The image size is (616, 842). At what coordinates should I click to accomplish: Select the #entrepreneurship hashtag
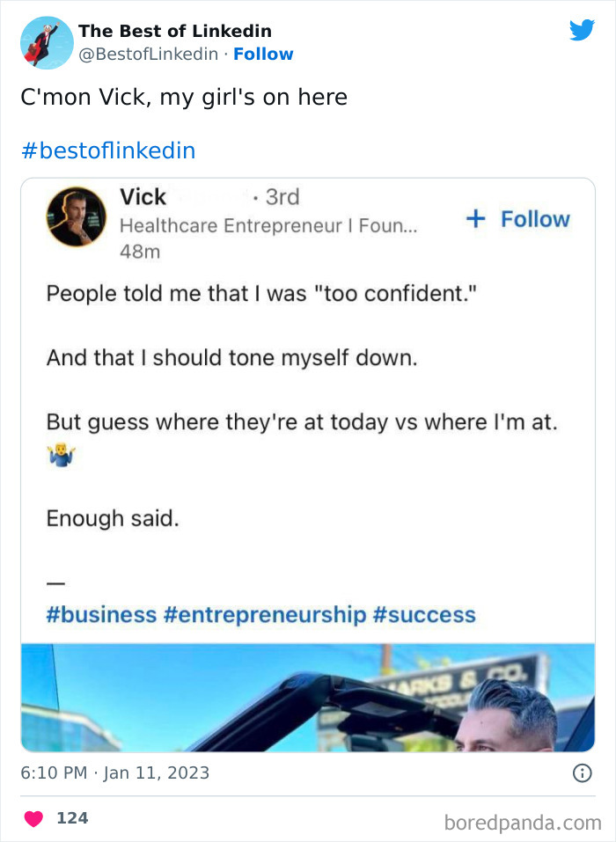click(x=264, y=614)
